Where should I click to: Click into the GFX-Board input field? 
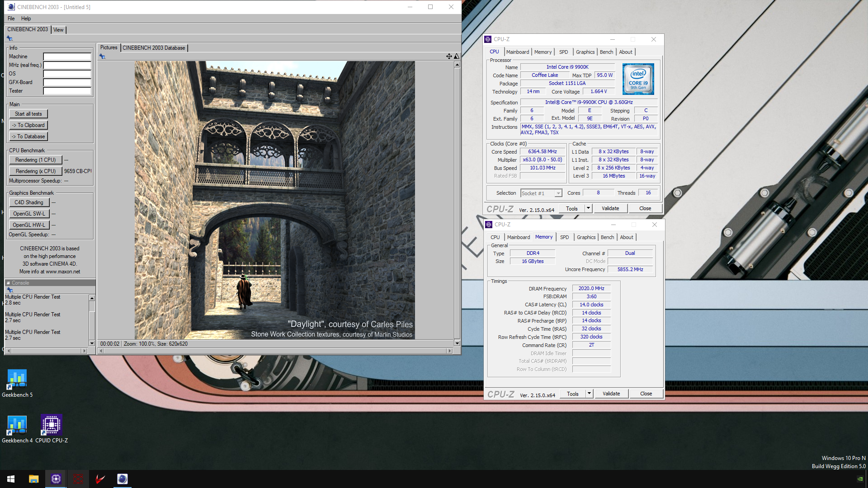[67, 82]
